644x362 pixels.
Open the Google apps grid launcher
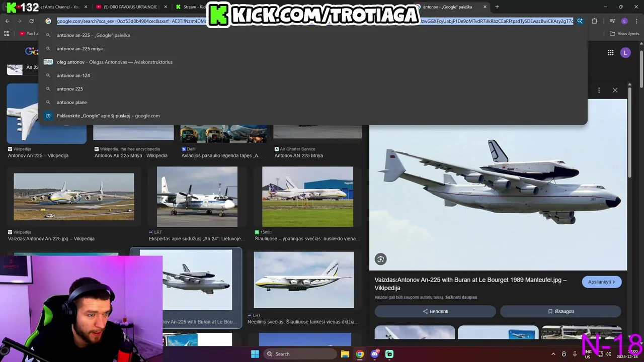[610, 53]
